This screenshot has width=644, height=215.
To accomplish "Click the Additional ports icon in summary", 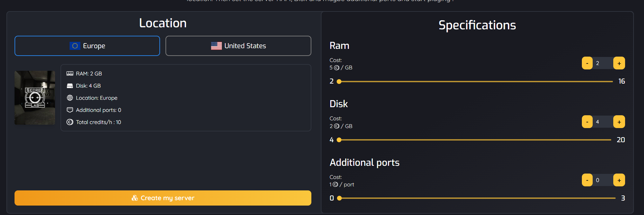I will tap(70, 110).
